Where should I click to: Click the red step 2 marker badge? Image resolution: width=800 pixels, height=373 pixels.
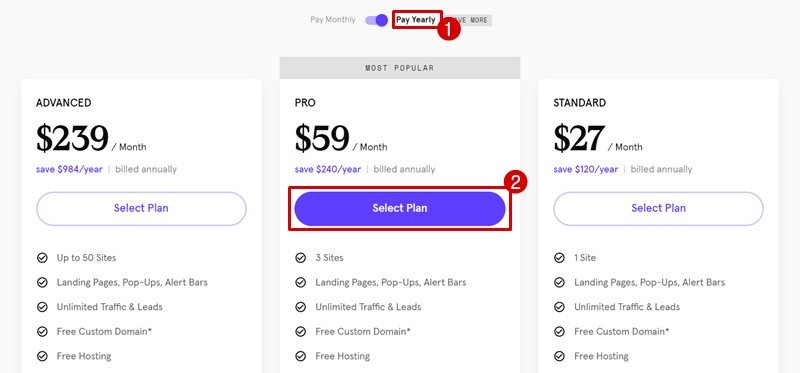(515, 183)
